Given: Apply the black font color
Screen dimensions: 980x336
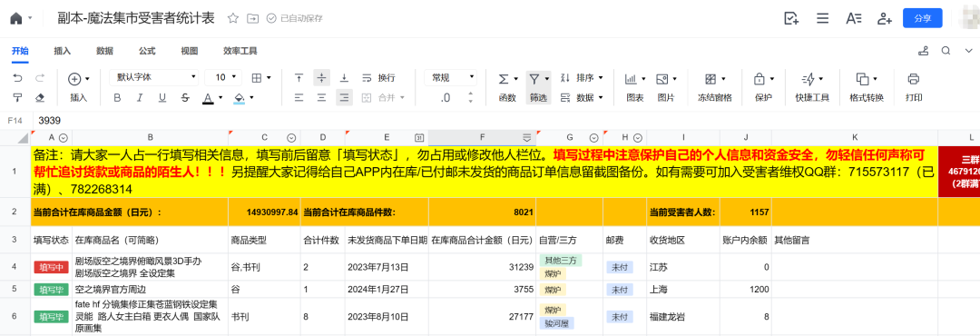Looking at the screenshot, I should pyautogui.click(x=207, y=97).
